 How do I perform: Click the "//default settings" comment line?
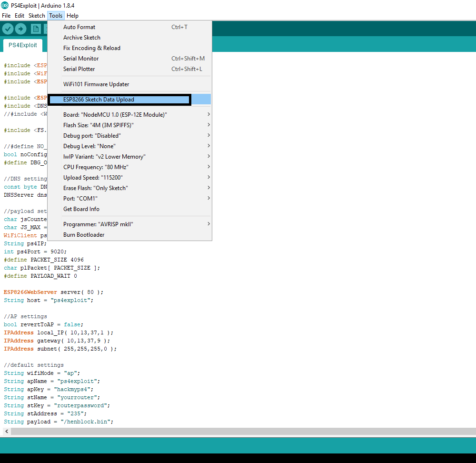coord(34,365)
